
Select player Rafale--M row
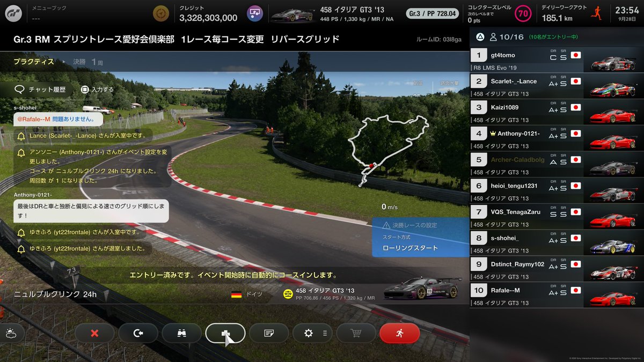pyautogui.click(x=557, y=295)
